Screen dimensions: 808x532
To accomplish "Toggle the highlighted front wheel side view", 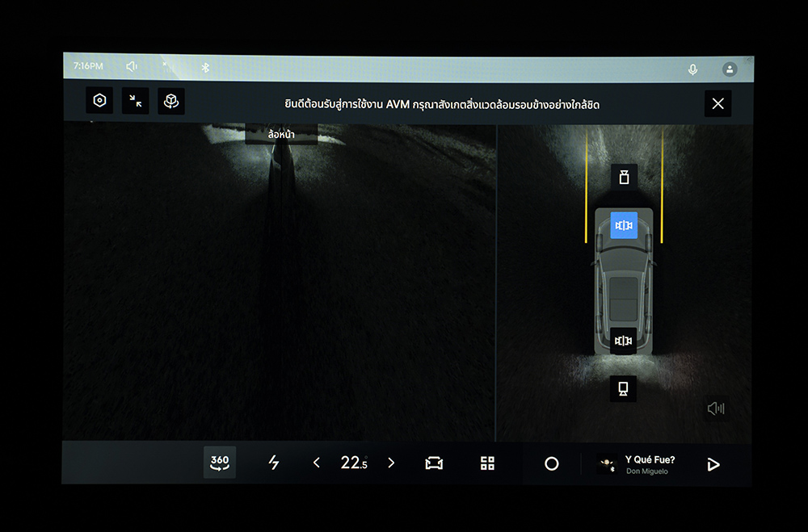I will [x=624, y=225].
